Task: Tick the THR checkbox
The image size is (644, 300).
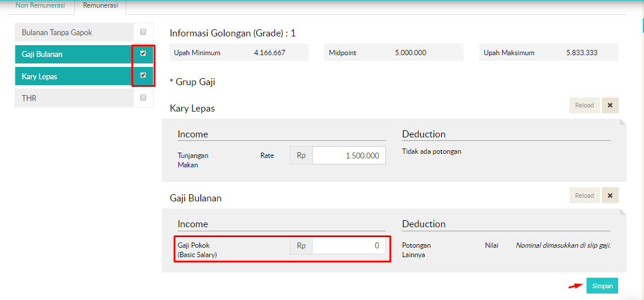Action: (143, 97)
